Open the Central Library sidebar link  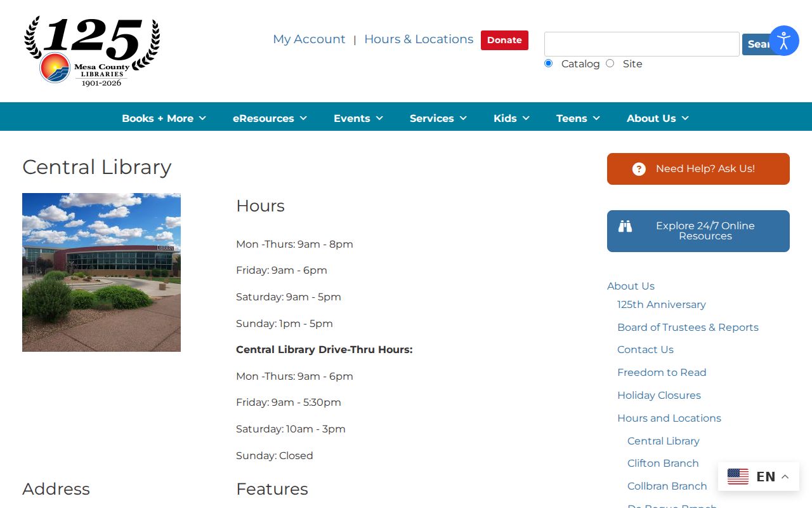tap(664, 441)
